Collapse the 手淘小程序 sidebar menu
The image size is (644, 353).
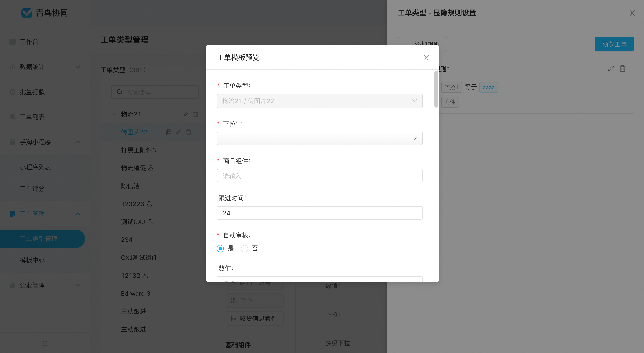click(78, 142)
